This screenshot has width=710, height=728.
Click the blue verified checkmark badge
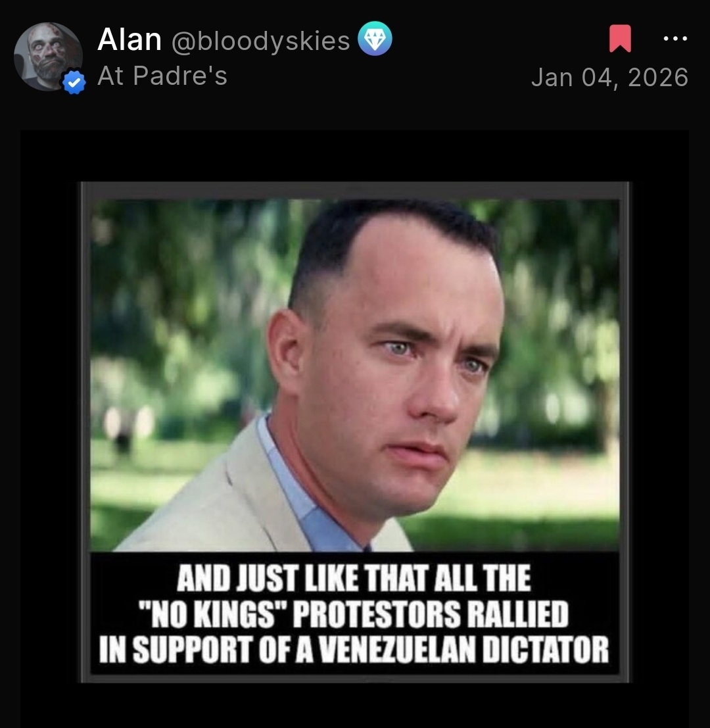[x=74, y=83]
